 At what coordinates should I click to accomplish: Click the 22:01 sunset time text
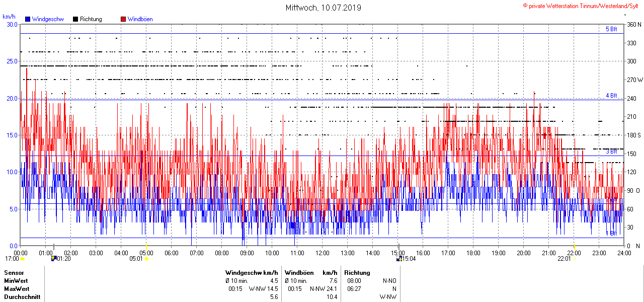(x=565, y=259)
